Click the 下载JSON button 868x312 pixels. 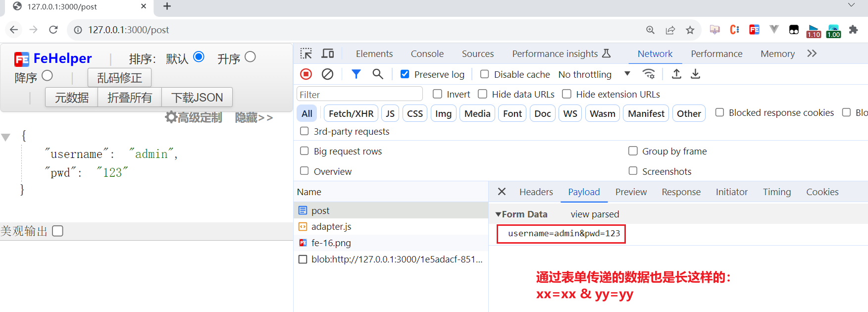click(197, 98)
